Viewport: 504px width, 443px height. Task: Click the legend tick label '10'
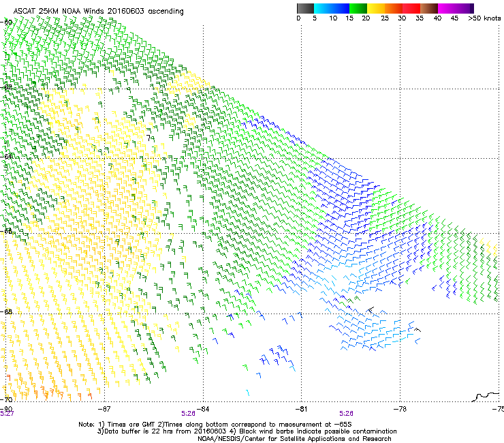click(x=333, y=18)
